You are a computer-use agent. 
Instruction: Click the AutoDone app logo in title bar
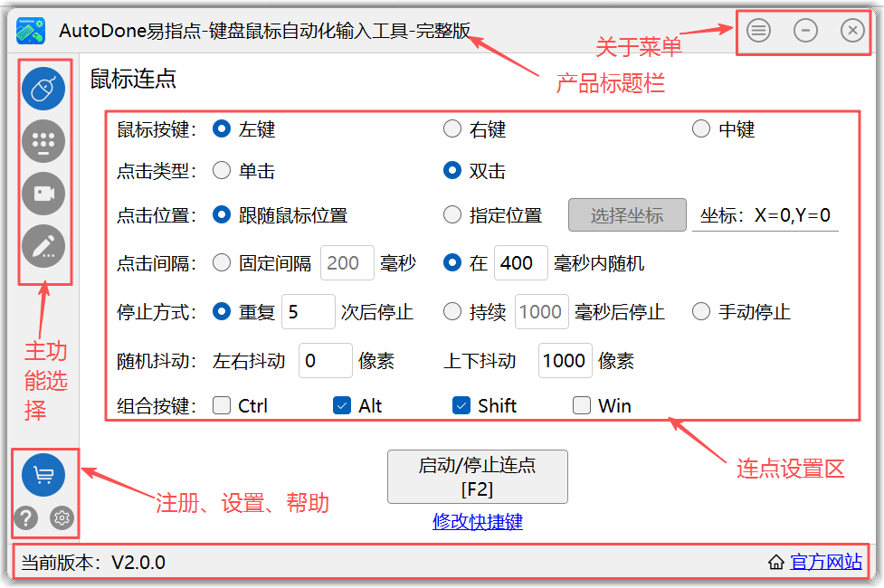pos(31,31)
